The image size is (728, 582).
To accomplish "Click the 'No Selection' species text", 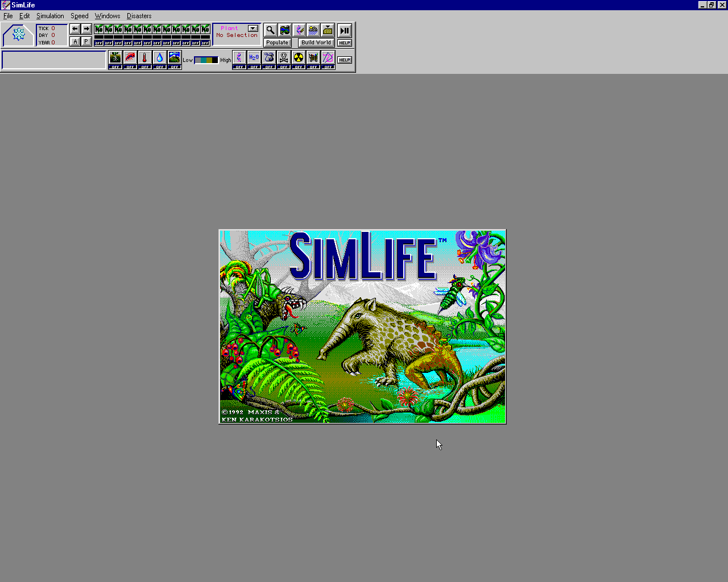I will [x=237, y=35].
